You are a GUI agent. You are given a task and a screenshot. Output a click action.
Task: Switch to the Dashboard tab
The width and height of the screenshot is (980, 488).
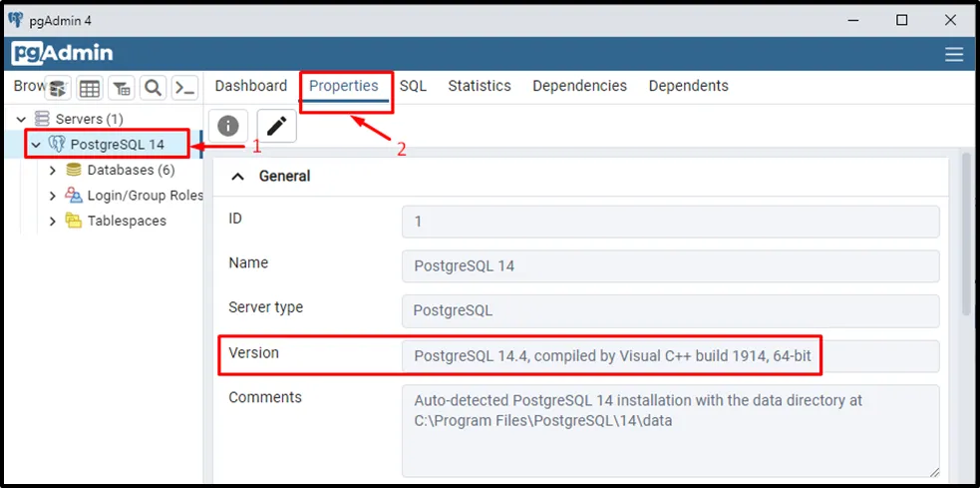click(250, 86)
